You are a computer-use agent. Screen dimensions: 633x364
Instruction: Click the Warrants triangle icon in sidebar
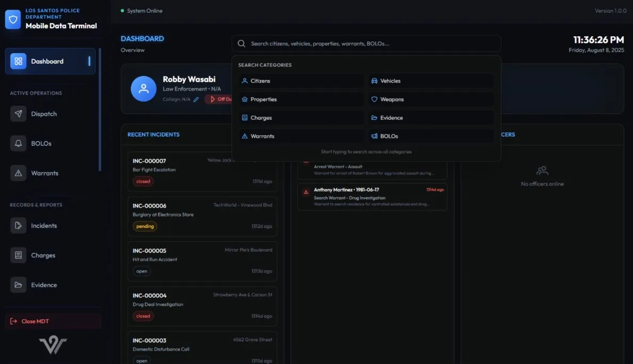coord(18,173)
